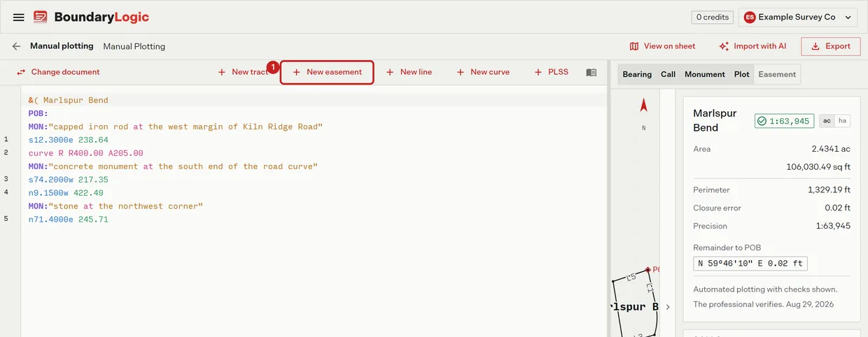Open the hamburger main menu
This screenshot has width=868, height=337.
pyautogui.click(x=19, y=17)
